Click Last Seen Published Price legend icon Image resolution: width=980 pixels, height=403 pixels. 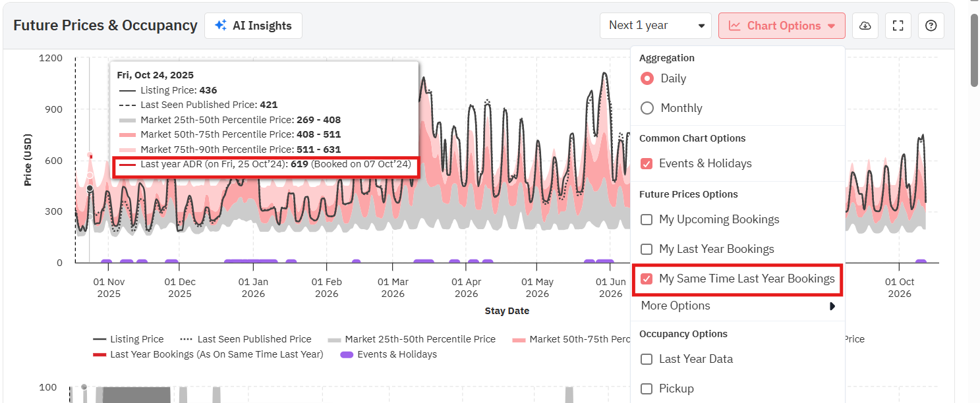click(x=187, y=339)
